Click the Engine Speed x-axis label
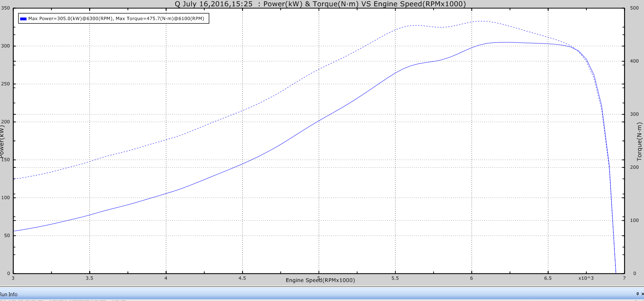This screenshot has height=301, width=644. 320,280
